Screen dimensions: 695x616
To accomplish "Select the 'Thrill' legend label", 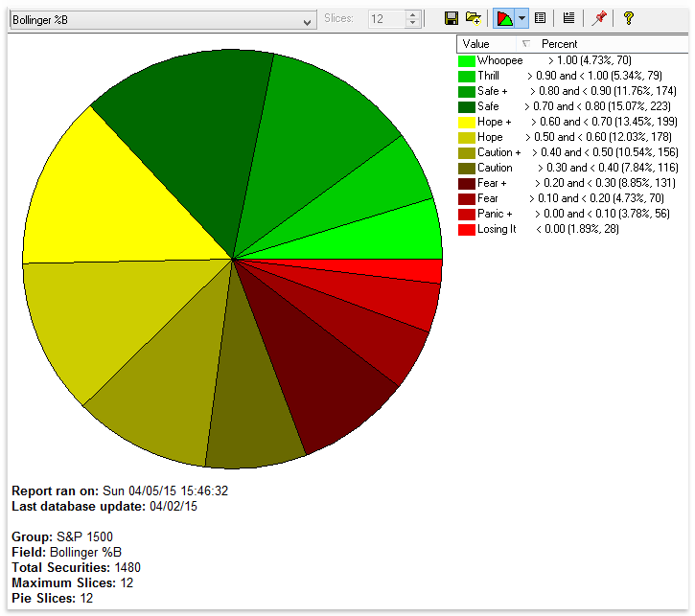I will (489, 76).
